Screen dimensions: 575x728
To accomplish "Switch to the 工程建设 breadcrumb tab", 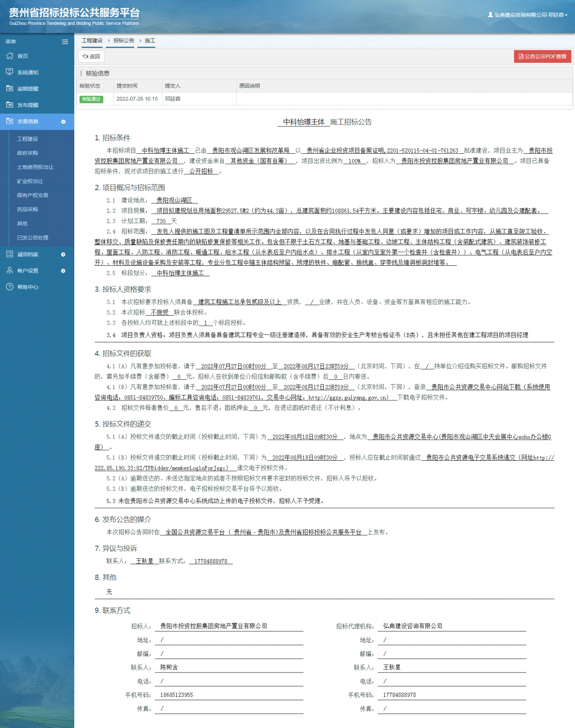I will 92,41.
